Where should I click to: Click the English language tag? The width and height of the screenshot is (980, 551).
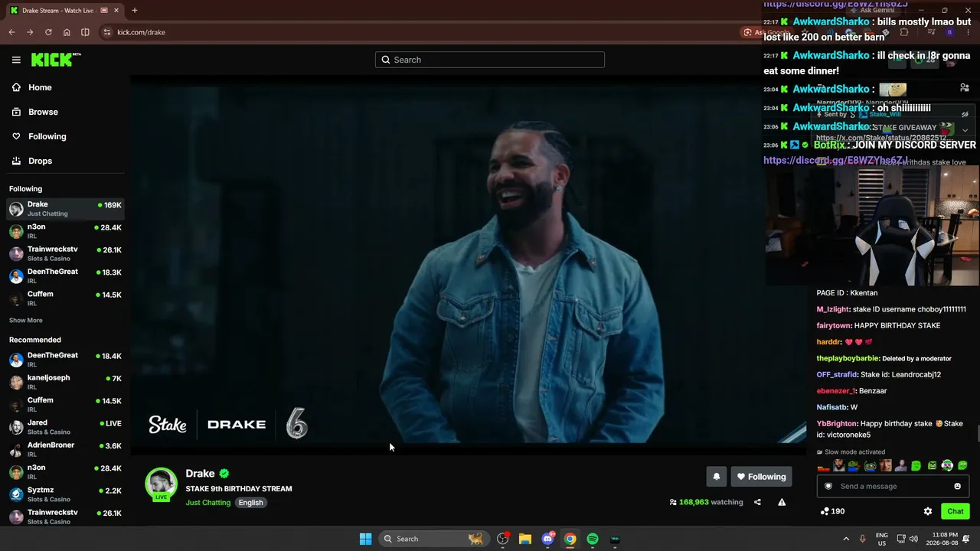click(x=250, y=503)
